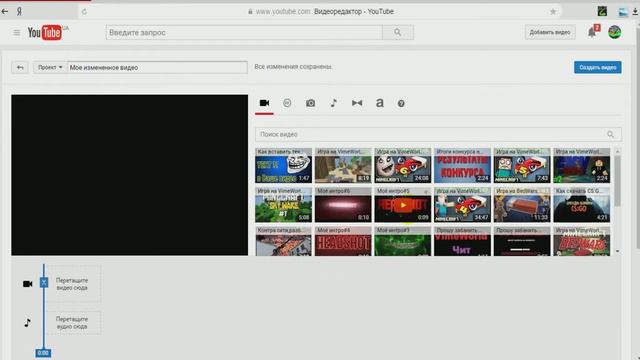Select the Игра на VimeWorld 8:19 thumbnail
This screenshot has width=640, height=360.
pyautogui.click(x=343, y=166)
